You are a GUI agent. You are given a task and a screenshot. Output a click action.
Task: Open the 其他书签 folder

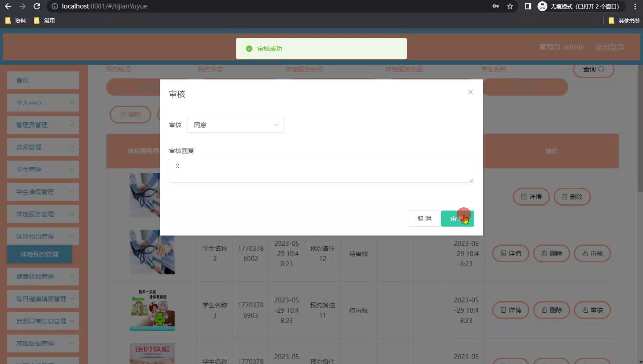coord(624,21)
